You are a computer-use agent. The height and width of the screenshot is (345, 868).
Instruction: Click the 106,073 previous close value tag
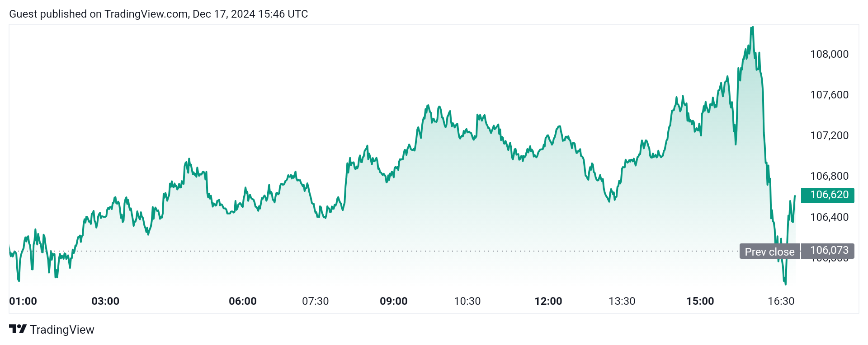828,251
